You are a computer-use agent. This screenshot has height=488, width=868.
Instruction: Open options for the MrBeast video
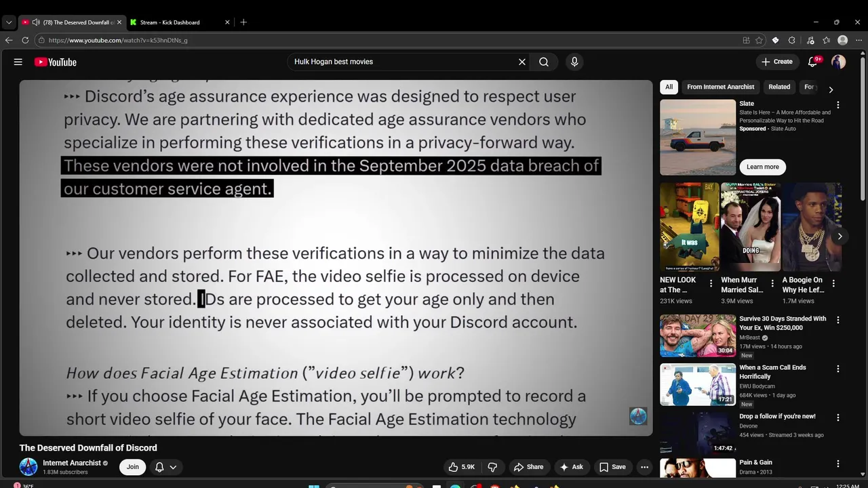pos(838,320)
